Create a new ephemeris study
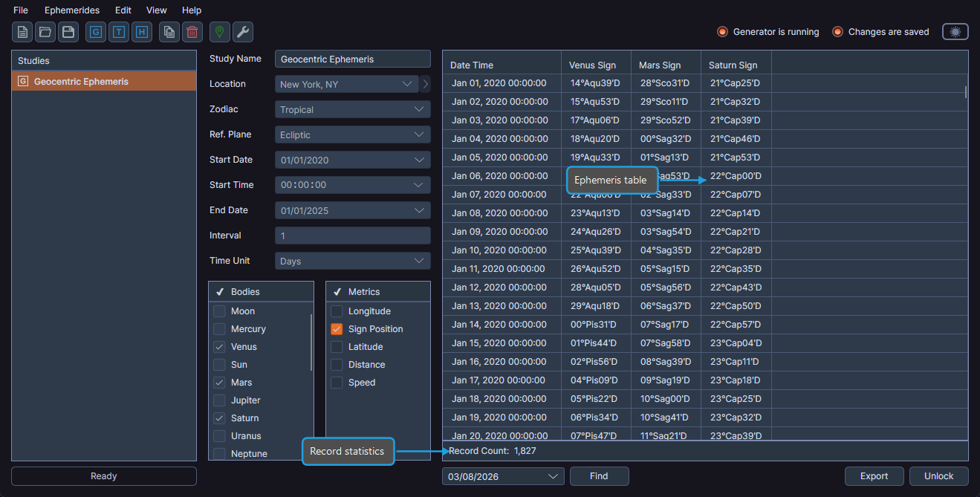 tap(22, 32)
